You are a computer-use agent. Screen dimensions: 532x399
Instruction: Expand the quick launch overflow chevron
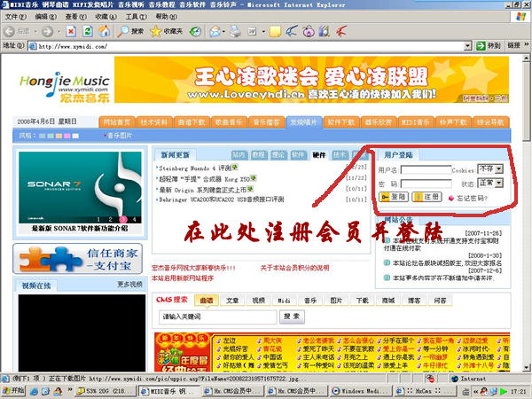coord(70,389)
